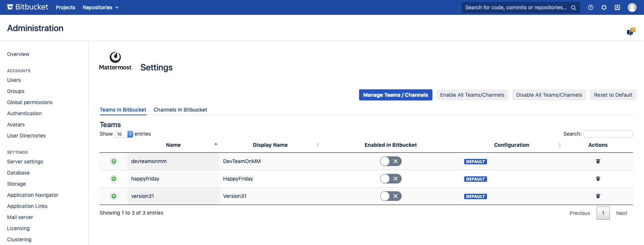This screenshot has width=644, height=245.
Task: Expand the devteamonmm row details
Action: click(114, 161)
